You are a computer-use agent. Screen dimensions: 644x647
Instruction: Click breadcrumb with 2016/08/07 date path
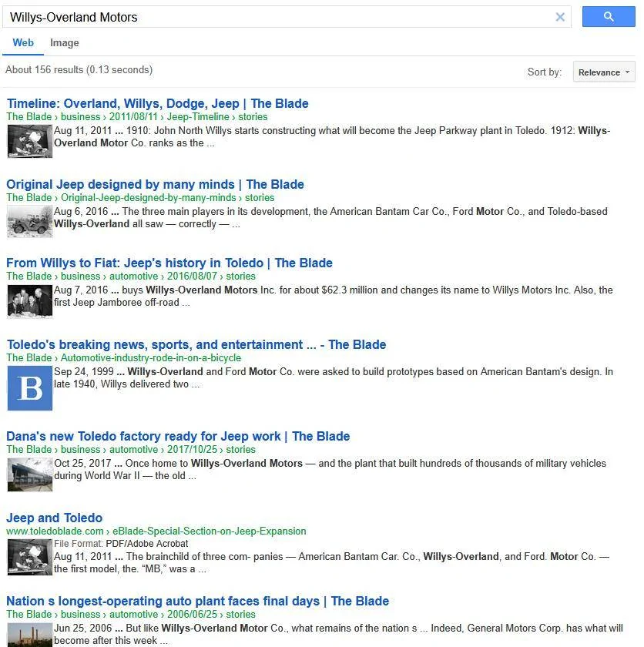pos(131,276)
